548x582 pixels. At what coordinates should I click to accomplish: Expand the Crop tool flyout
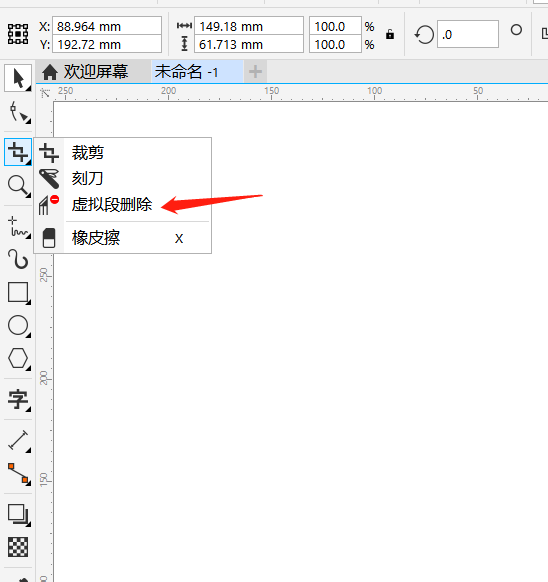pos(18,152)
